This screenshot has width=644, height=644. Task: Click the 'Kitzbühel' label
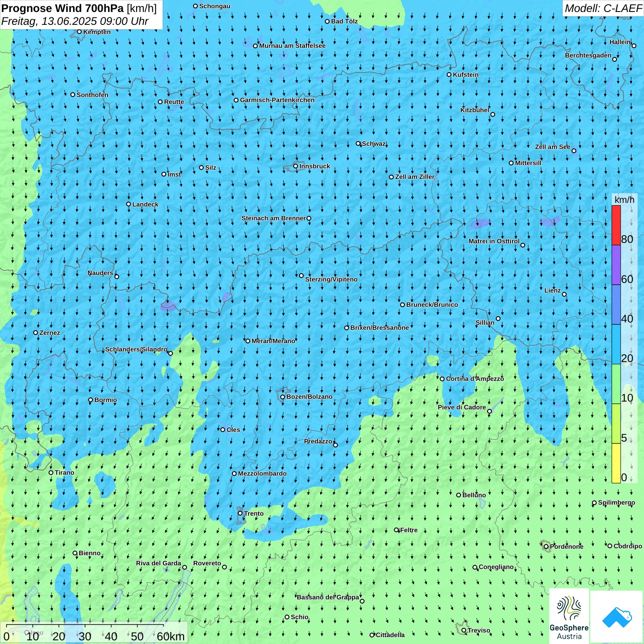[x=475, y=110]
